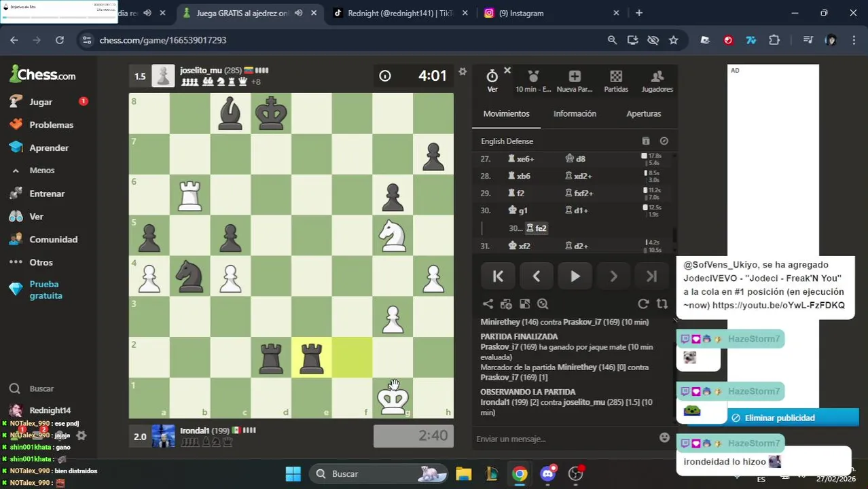
Task: Click the Enviar un mensaje chat field
Action: point(564,439)
